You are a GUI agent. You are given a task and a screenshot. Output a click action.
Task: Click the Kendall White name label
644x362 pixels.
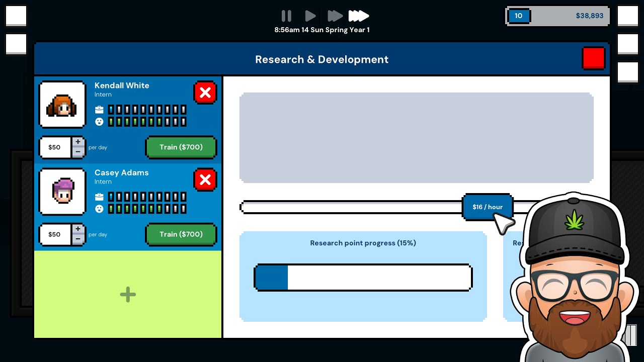122,85
